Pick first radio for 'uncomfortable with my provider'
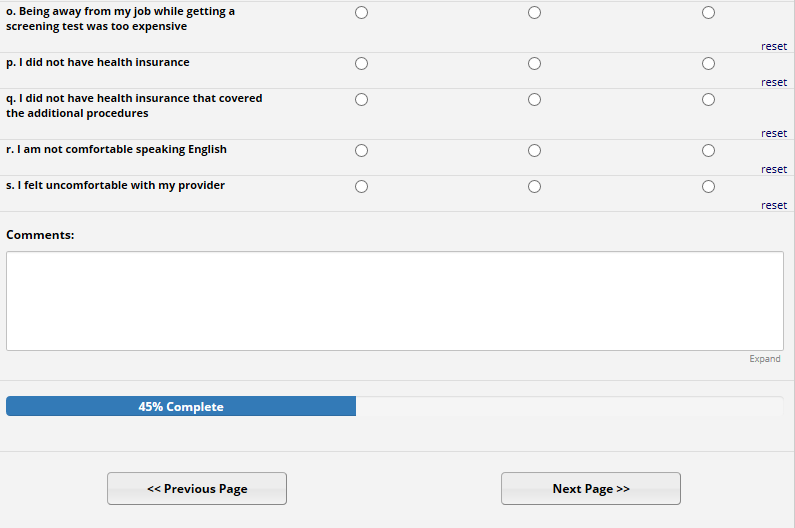This screenshot has height=528, width=795. tap(361, 187)
